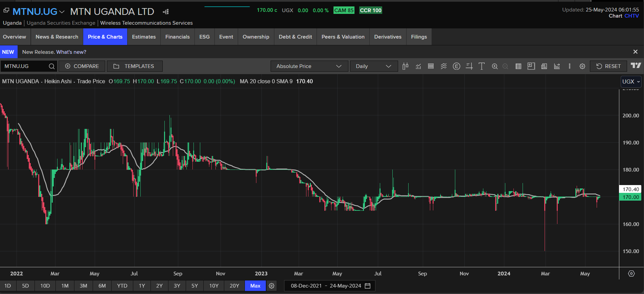Screen dimensions: 644x294
Task: Select the 3M time range
Action: 84,286
